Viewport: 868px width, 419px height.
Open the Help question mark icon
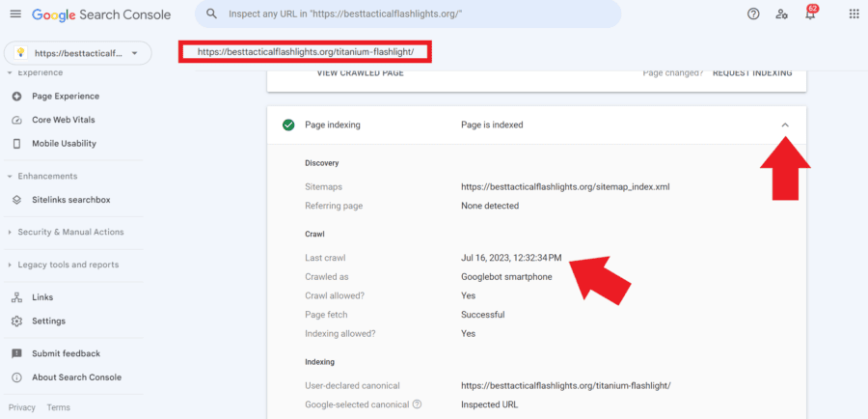coord(753,14)
